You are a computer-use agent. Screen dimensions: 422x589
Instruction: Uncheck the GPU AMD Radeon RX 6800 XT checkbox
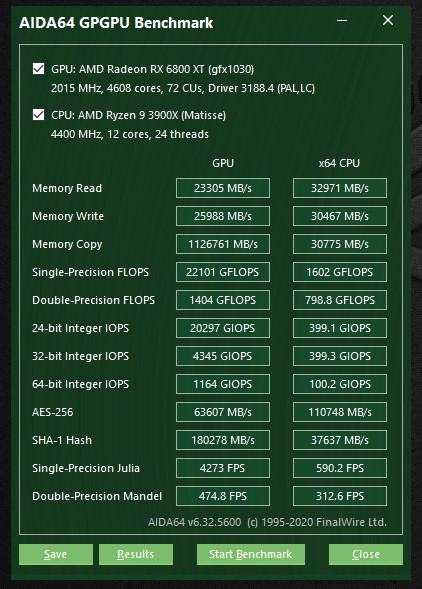38,69
